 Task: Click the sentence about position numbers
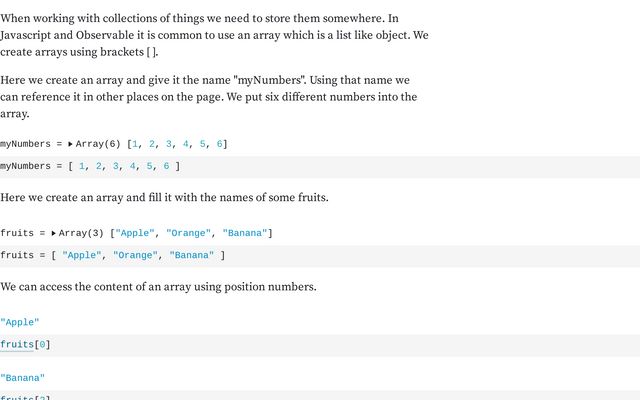click(158, 287)
